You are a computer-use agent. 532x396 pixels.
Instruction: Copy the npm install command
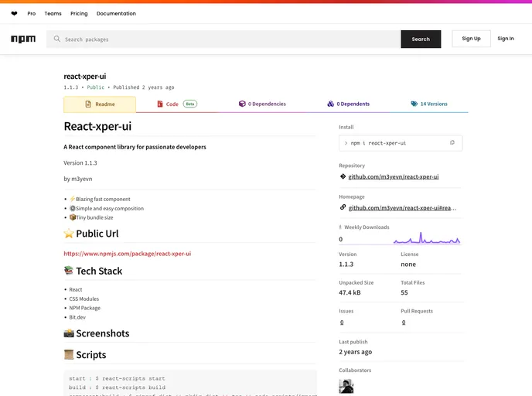click(x=452, y=143)
